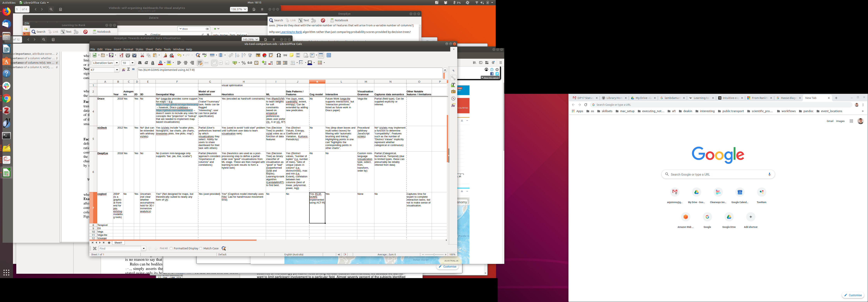Open Firefox from the Ubuntu dock
868x302 pixels.
[x=6, y=11]
